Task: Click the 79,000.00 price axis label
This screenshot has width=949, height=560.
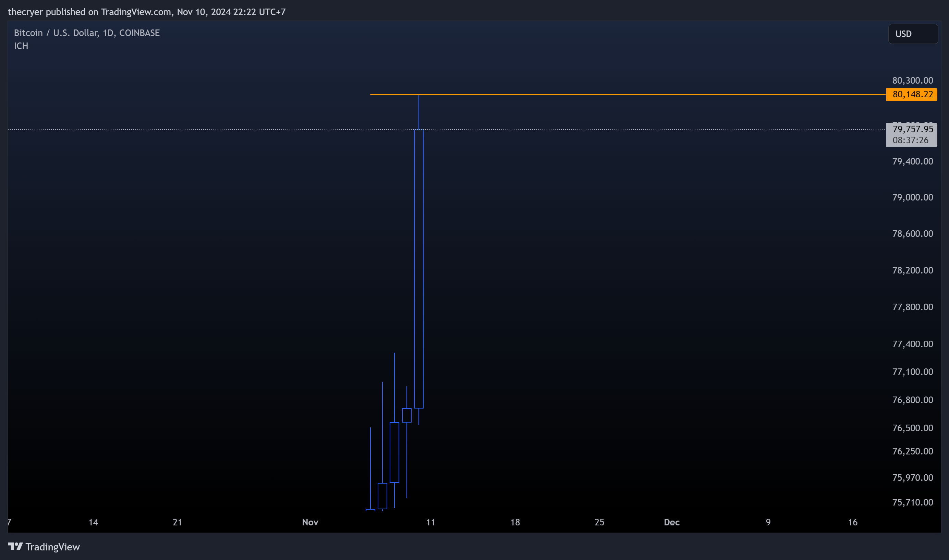Action: (912, 197)
